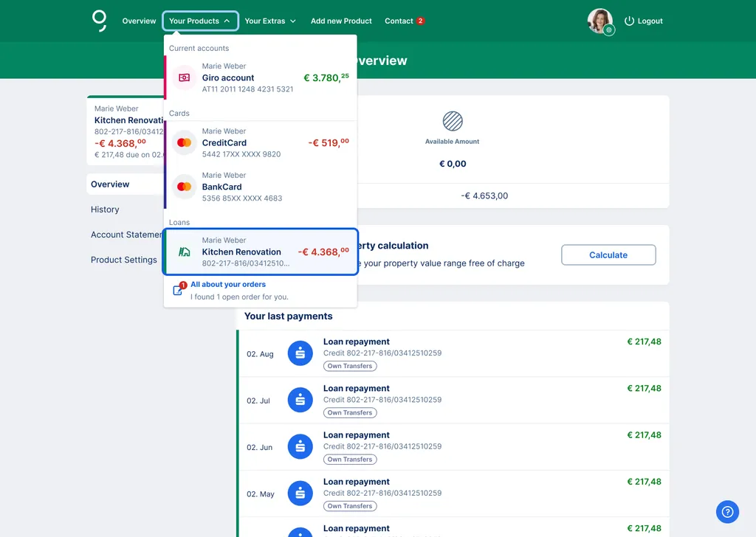
Task: Click the piggy bank icon on the August repayment
Action: (300, 353)
